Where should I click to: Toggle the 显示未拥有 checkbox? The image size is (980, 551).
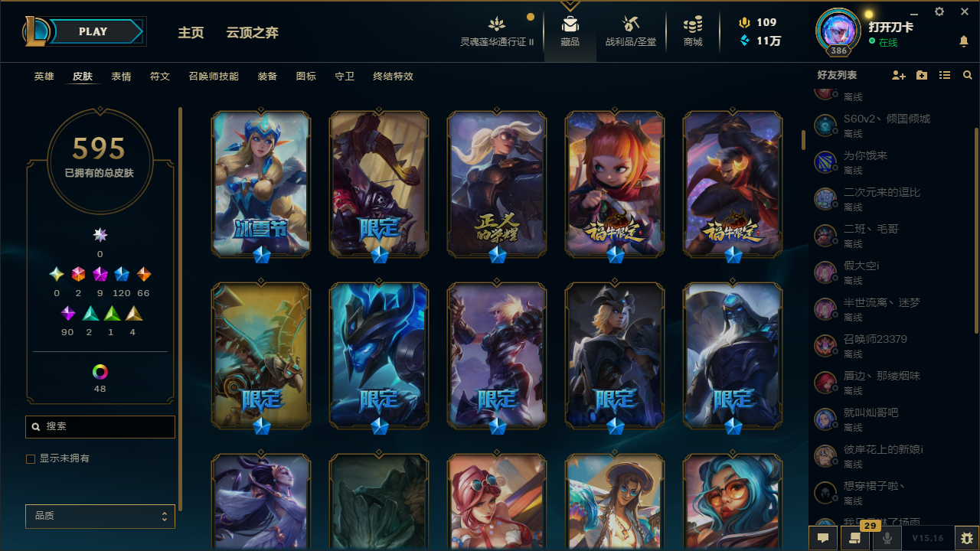click(31, 458)
